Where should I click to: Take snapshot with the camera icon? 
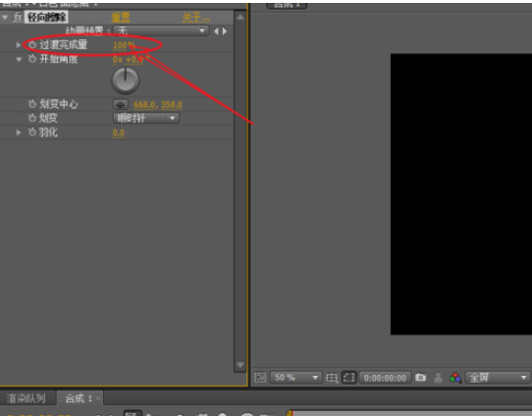coord(420,378)
